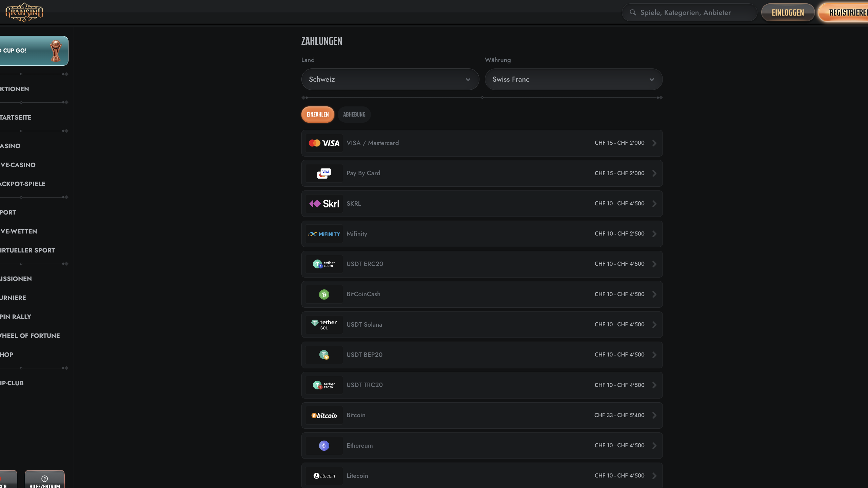Expand the USDT ERC20 row arrow
This screenshot has width=868, height=488.
point(654,264)
